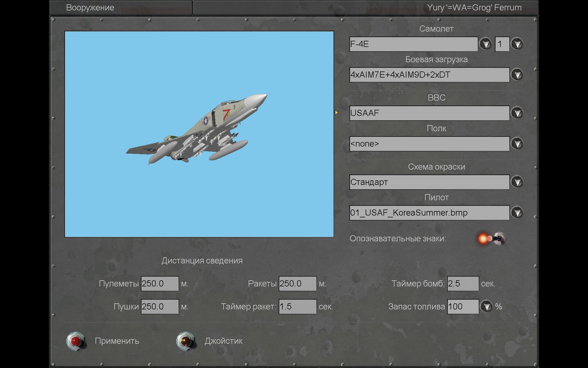The width and height of the screenshot is (588, 368).
Task: Click the Yury '=WA=Grog' Ferrum title bar
Action: 474,8
